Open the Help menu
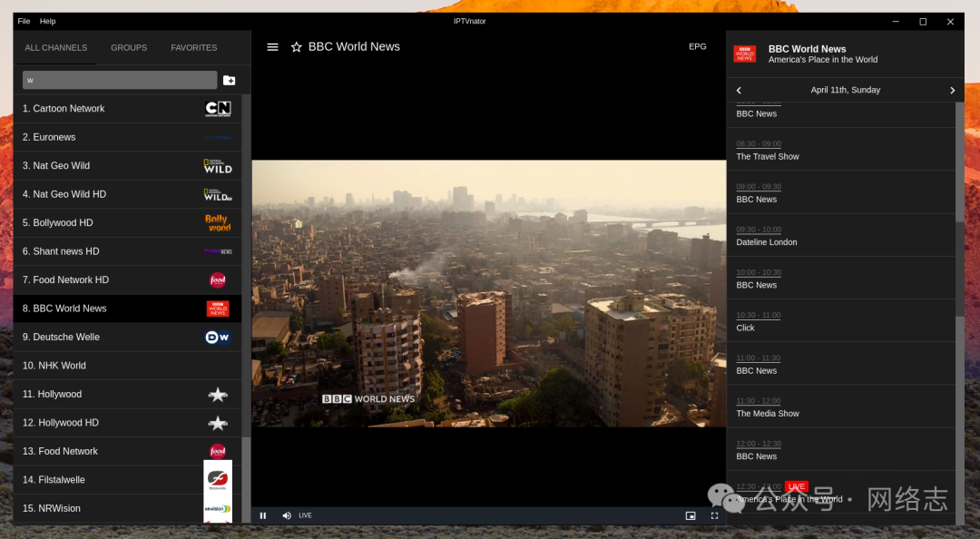 tap(47, 21)
